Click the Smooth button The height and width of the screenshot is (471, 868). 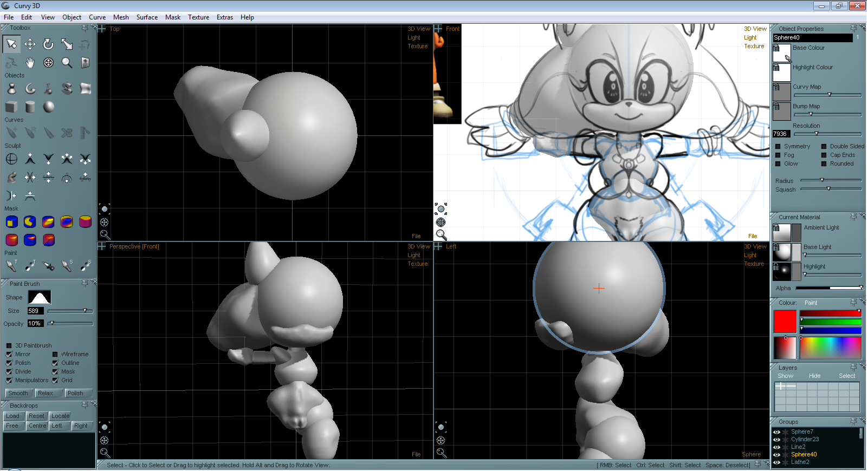click(x=18, y=393)
